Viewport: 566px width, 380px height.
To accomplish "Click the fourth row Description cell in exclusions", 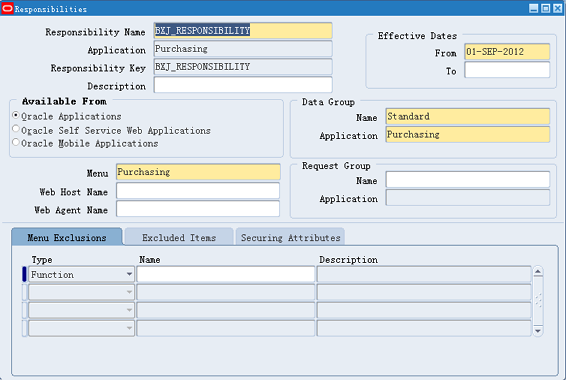I will coord(424,328).
